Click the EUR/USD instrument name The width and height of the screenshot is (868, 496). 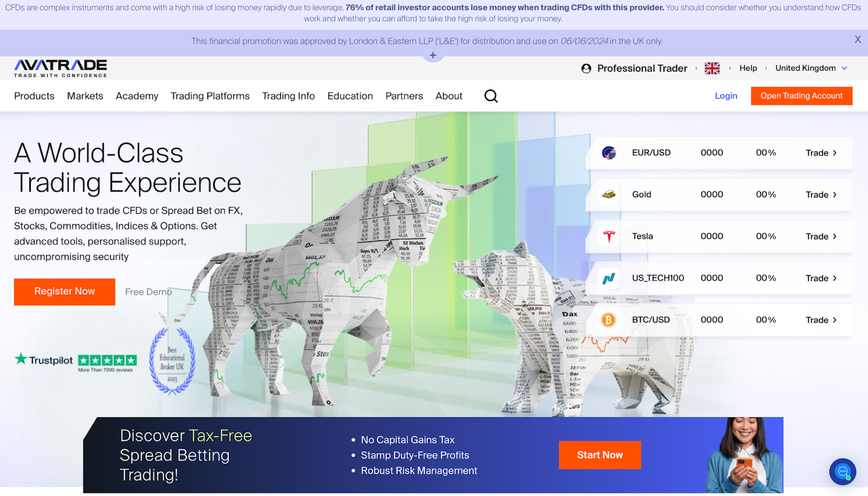click(x=651, y=152)
